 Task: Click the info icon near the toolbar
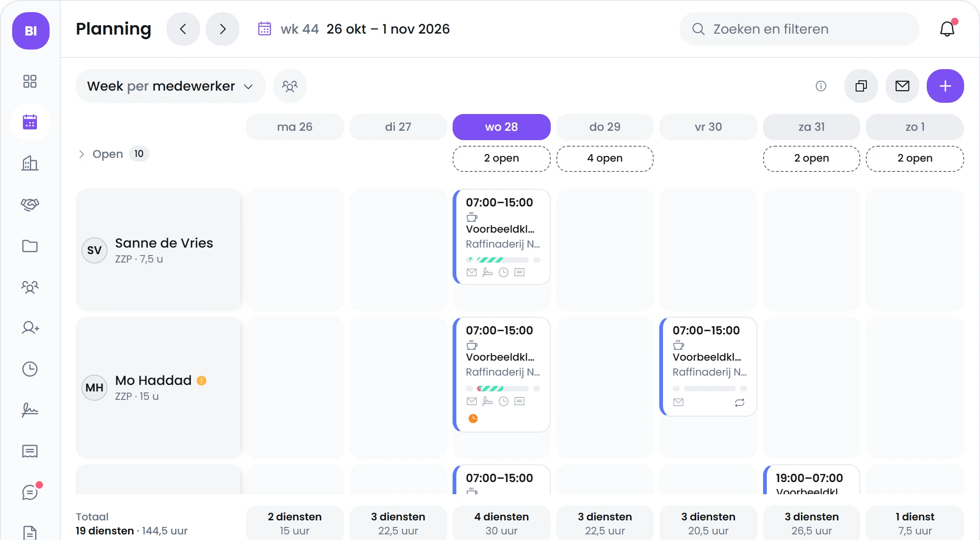(821, 86)
